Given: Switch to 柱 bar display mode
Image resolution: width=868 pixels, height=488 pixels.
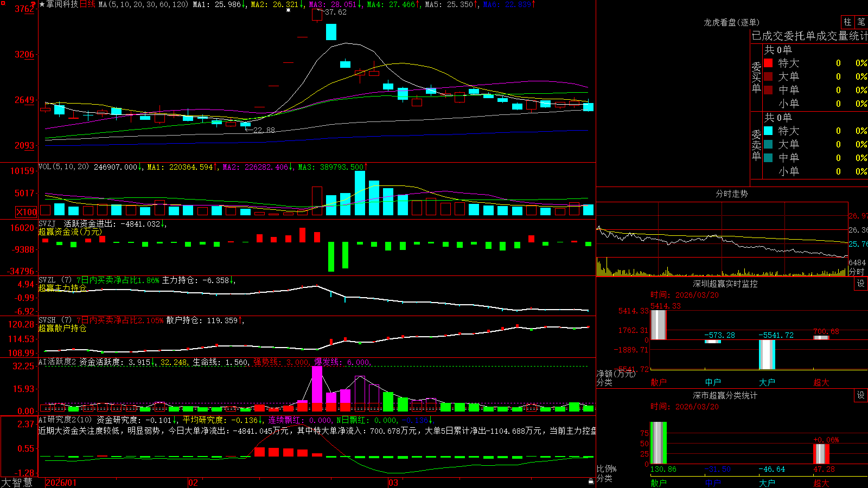Looking at the screenshot, I should pos(847,22).
